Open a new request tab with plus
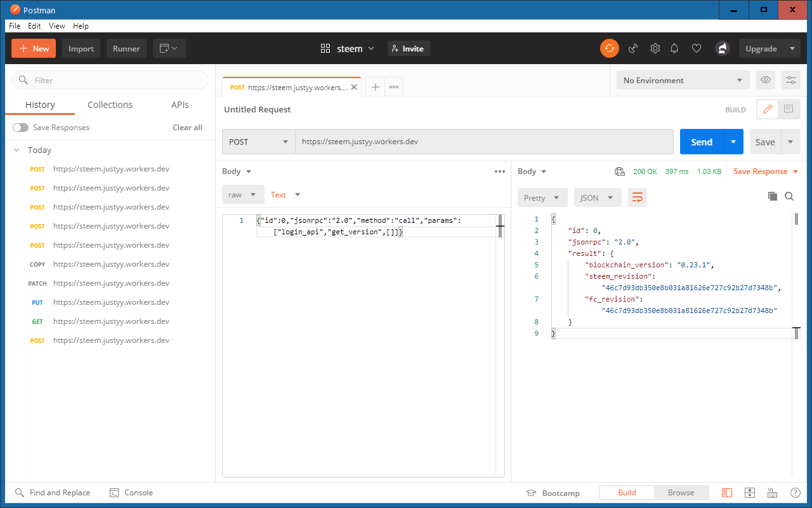This screenshot has height=508, width=812. pyautogui.click(x=375, y=87)
